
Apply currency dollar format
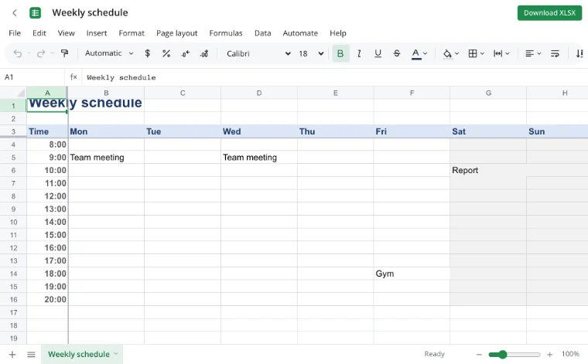pos(147,53)
